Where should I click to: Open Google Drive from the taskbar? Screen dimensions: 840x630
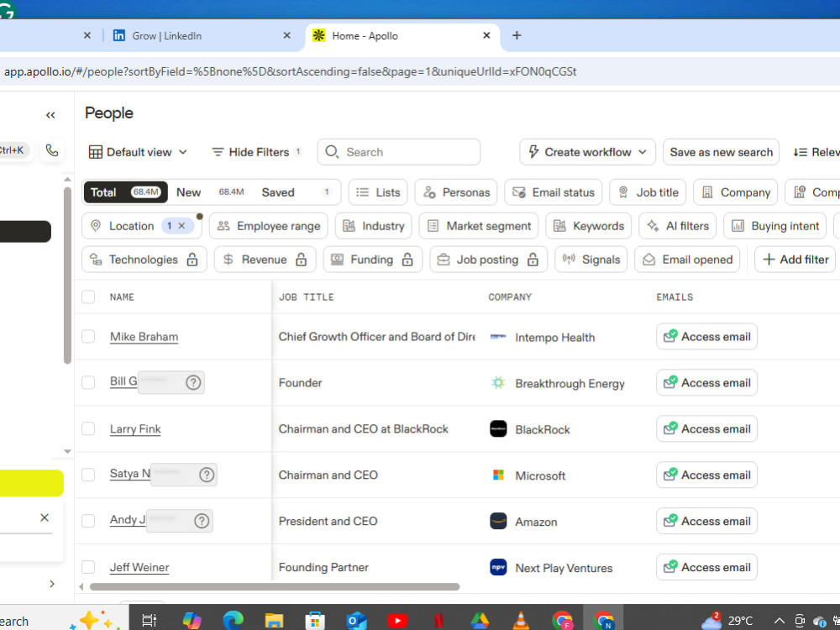(480, 621)
